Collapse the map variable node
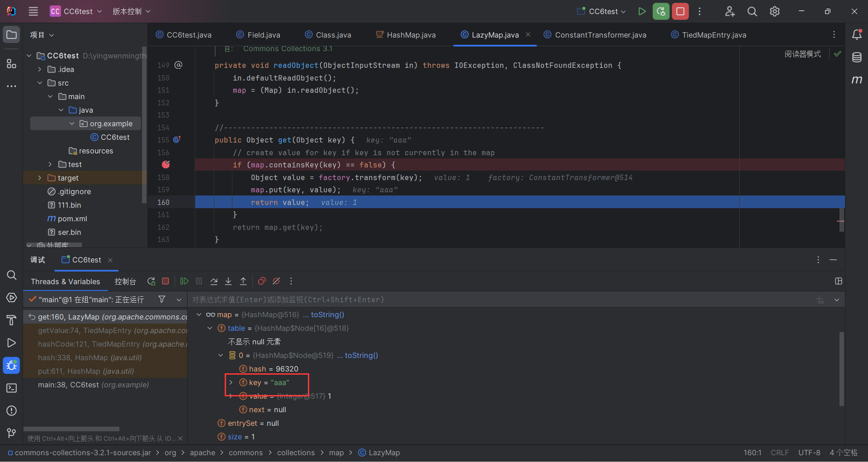The image size is (868, 462). [x=199, y=314]
